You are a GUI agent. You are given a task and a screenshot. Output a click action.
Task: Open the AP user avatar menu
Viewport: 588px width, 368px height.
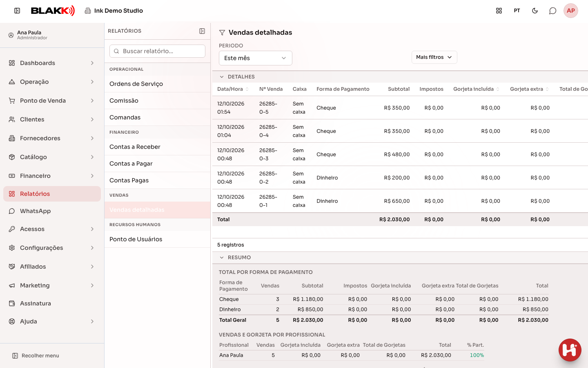(571, 11)
